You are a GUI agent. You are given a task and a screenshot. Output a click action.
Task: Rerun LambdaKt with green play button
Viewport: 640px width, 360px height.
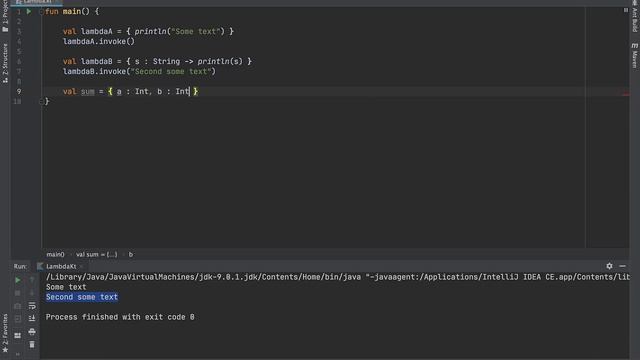18,280
